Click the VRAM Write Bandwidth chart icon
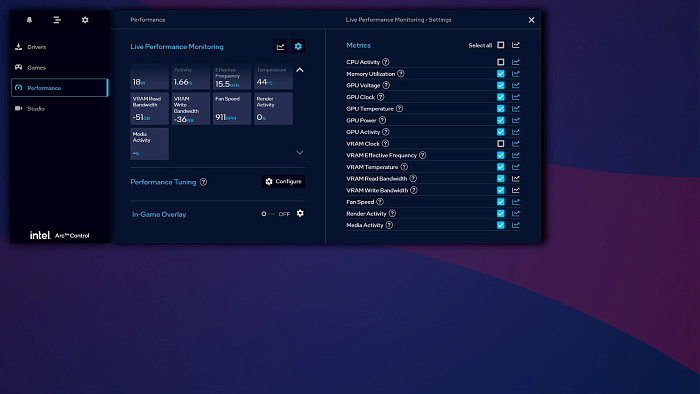 point(516,190)
